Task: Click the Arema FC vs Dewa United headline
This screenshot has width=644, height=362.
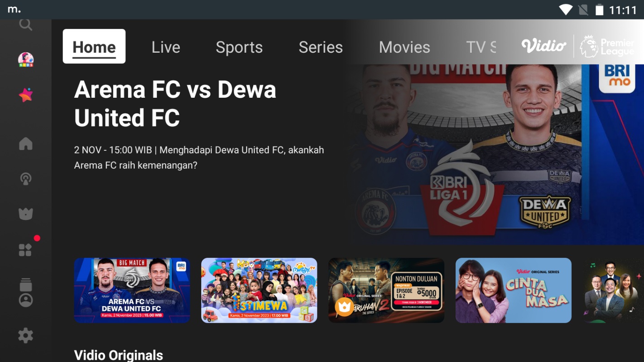Action: pyautogui.click(x=175, y=103)
